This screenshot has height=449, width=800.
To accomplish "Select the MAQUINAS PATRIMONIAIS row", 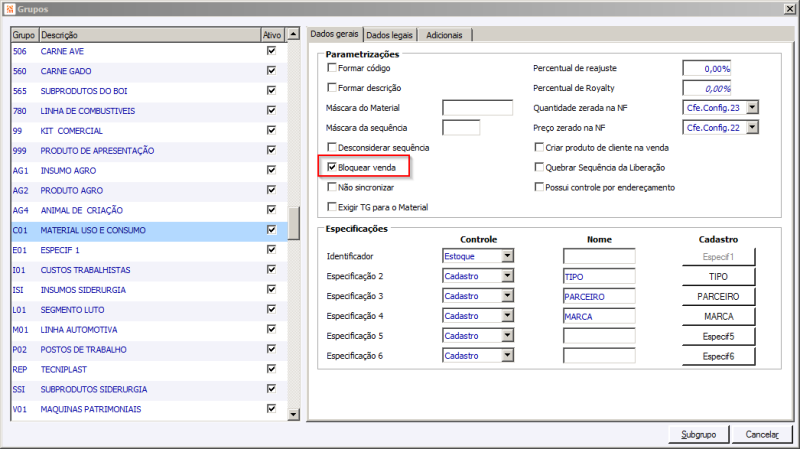I will coord(149,409).
